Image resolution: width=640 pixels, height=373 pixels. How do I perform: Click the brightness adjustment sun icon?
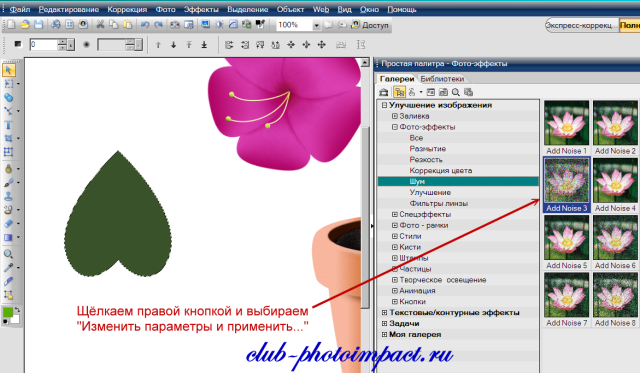click(x=219, y=25)
